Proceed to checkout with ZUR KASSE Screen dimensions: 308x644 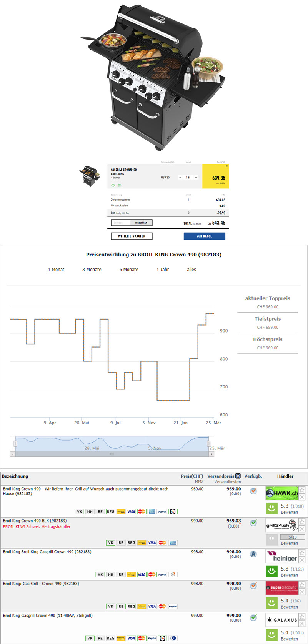[204, 236]
